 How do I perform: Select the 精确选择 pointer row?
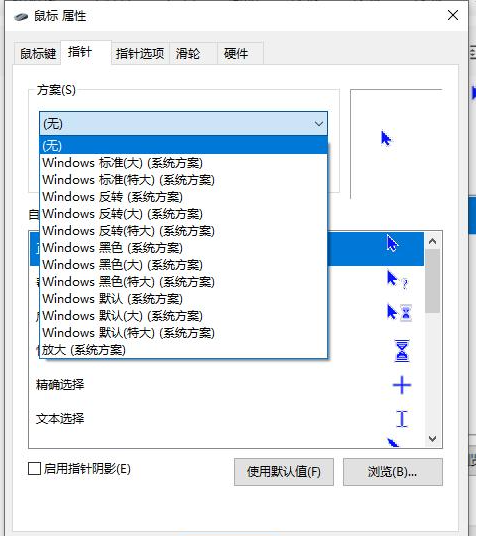[227, 385]
